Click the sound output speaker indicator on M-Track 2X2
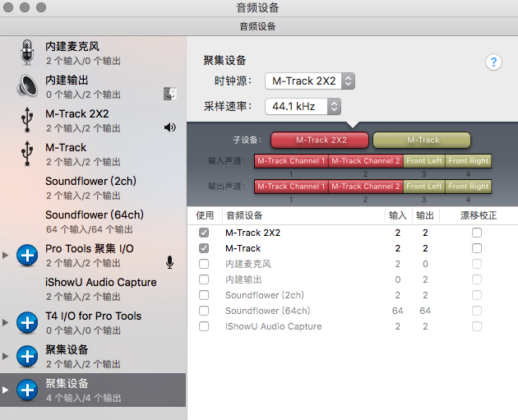 pos(170,127)
